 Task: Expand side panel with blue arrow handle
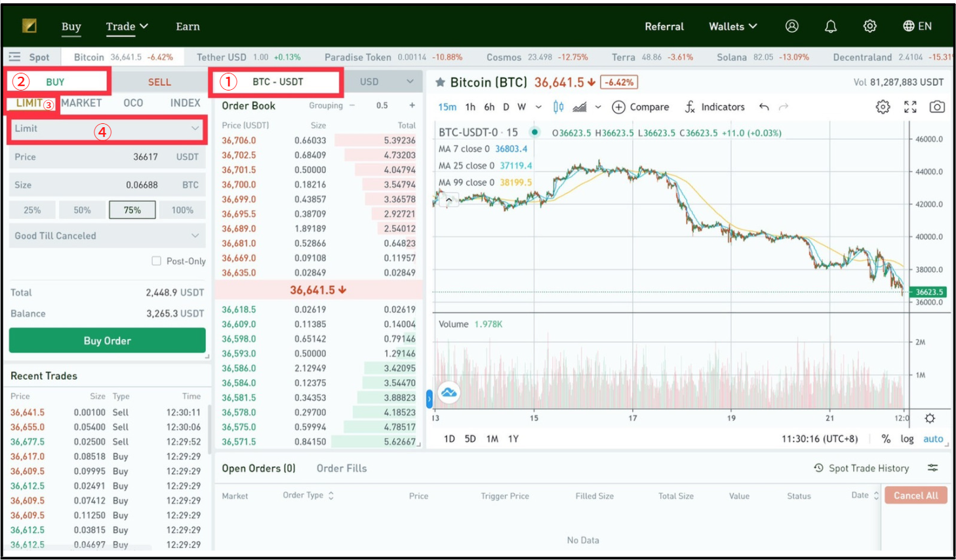point(429,398)
